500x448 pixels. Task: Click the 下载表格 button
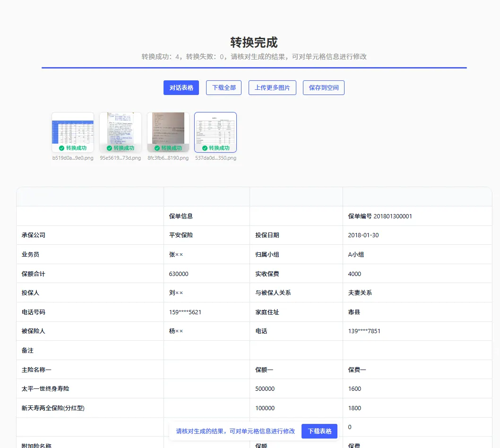319,431
